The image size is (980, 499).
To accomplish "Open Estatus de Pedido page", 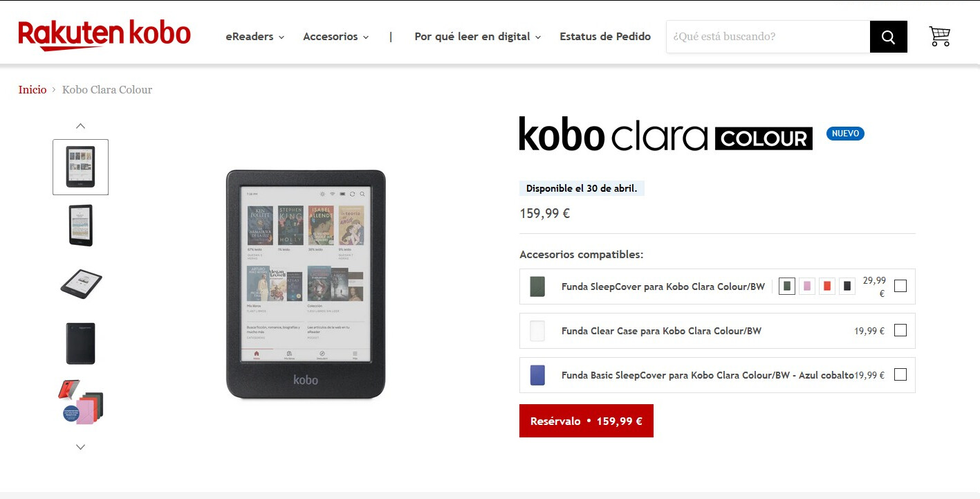I will coord(605,37).
